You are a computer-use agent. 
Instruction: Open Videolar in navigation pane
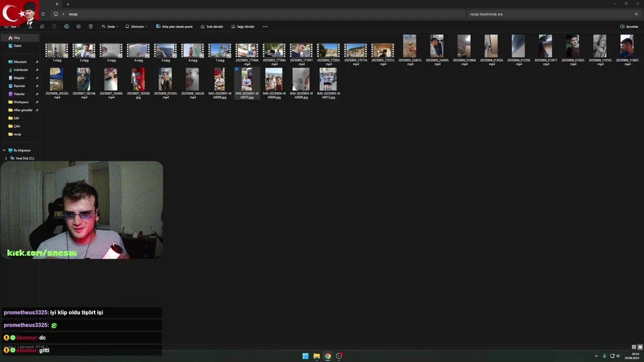(x=20, y=94)
